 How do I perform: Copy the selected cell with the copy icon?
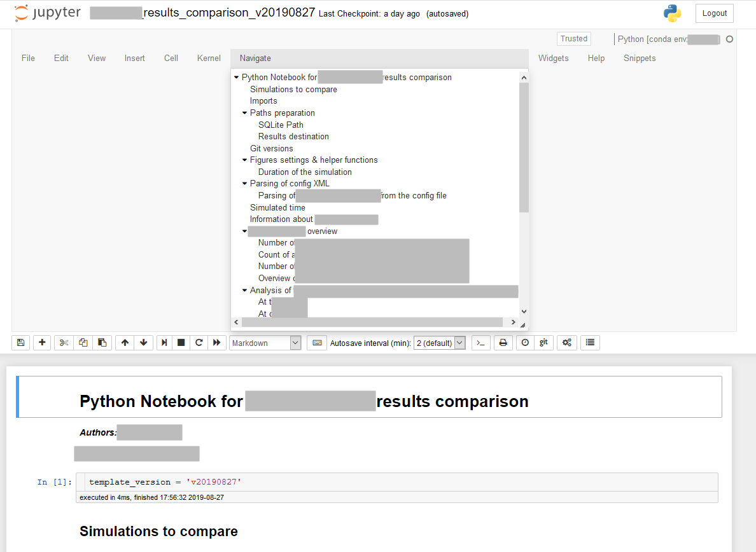(83, 342)
